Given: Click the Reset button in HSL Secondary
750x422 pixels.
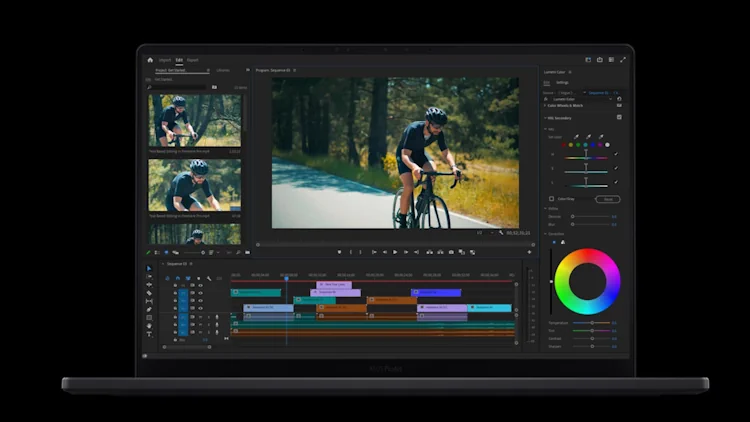Looking at the screenshot, I should coord(608,199).
